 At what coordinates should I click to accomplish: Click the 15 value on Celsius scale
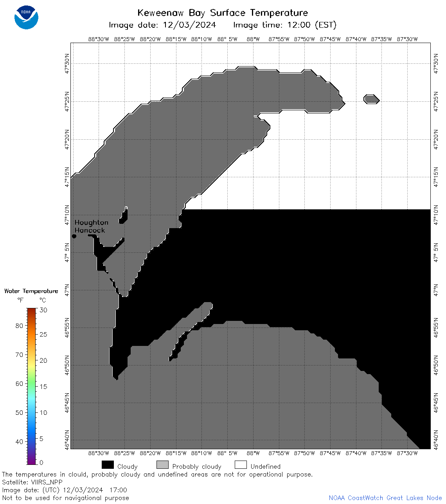click(43, 387)
